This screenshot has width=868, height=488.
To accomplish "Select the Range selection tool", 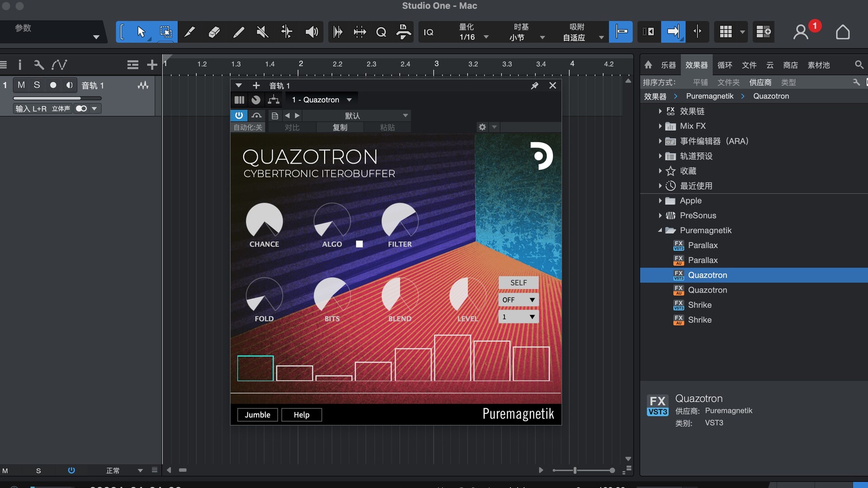I will [165, 32].
